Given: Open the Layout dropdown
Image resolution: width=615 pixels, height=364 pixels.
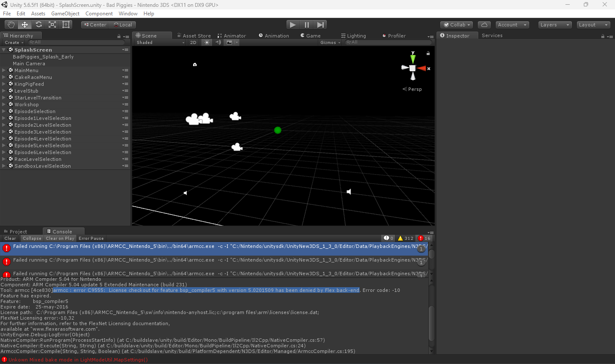Looking at the screenshot, I should tap(593, 25).
